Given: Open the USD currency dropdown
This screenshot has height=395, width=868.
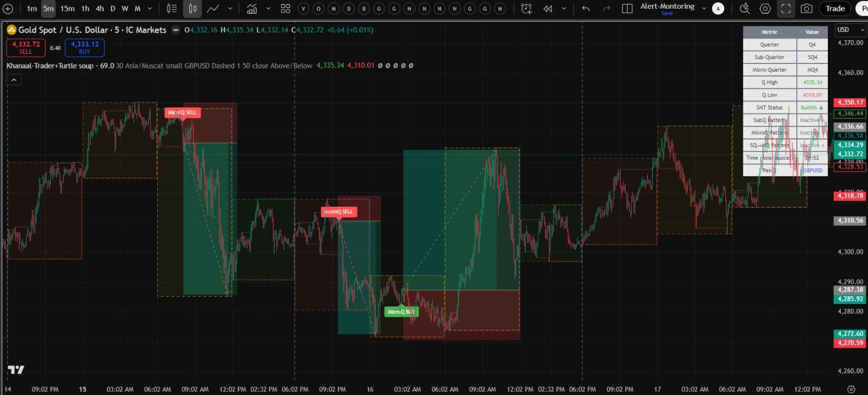Looking at the screenshot, I should 850,30.
